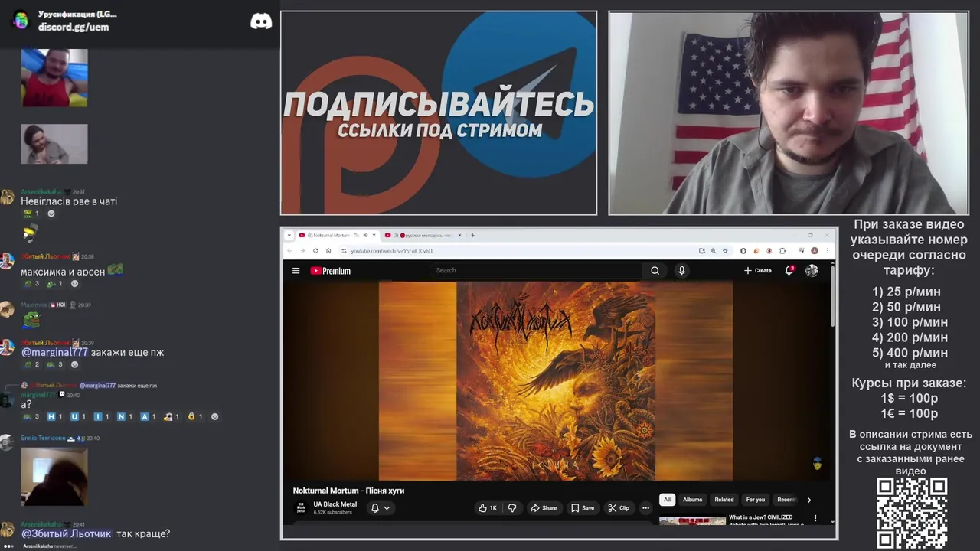
Task: Show more filter chips with right arrow
Action: tap(808, 500)
